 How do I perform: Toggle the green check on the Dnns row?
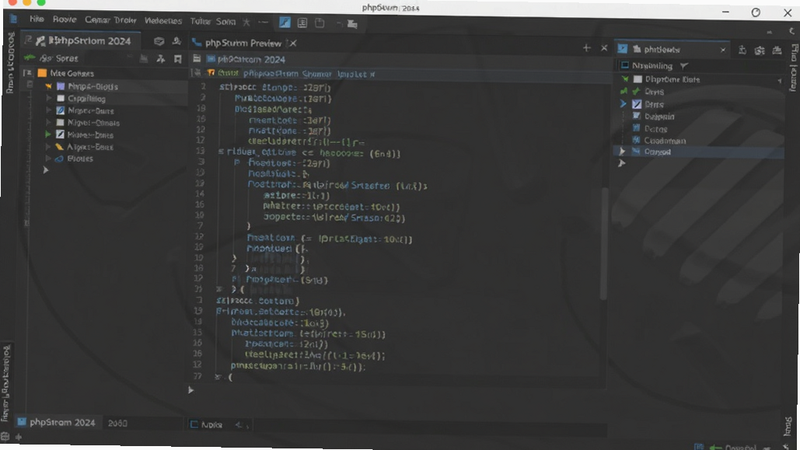[636, 92]
